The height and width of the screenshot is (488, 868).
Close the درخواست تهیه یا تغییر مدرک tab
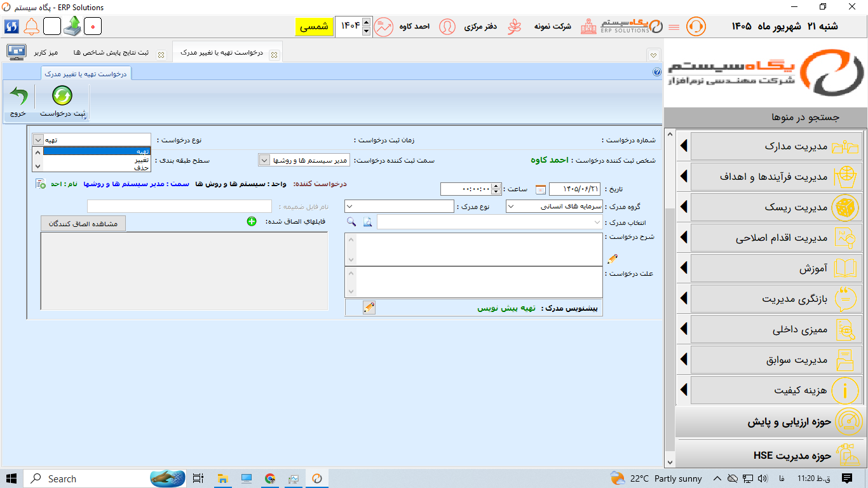click(274, 55)
